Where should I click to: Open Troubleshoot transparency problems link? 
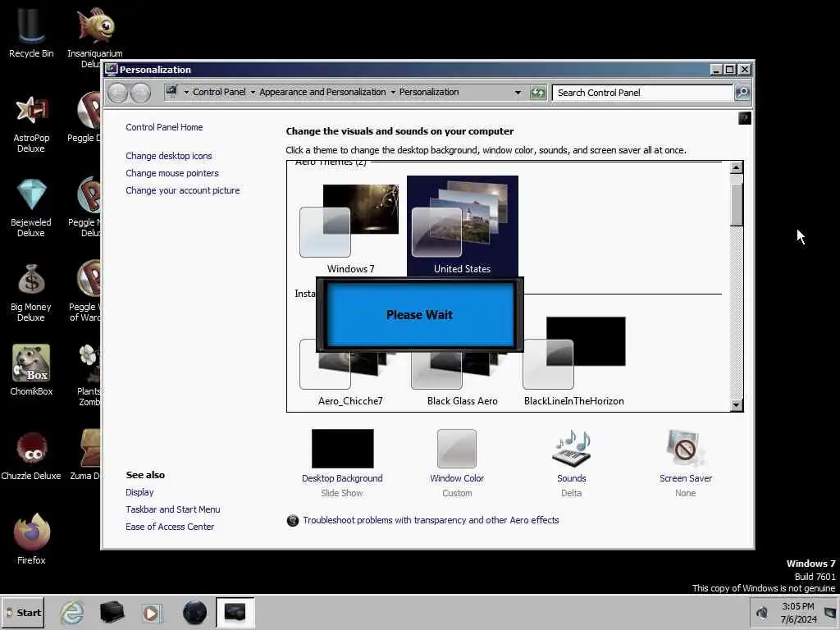[x=431, y=520]
